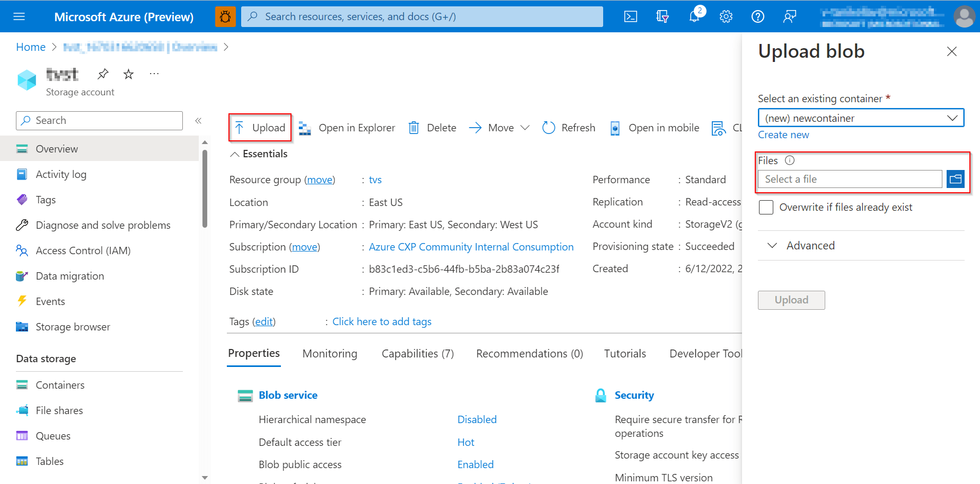This screenshot has height=484, width=980.
Task: Open the hamburger menu
Action: coord(19,16)
